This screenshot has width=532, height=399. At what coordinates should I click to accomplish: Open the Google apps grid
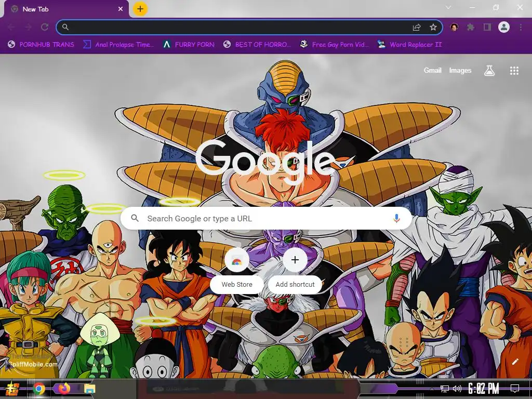pyautogui.click(x=514, y=71)
